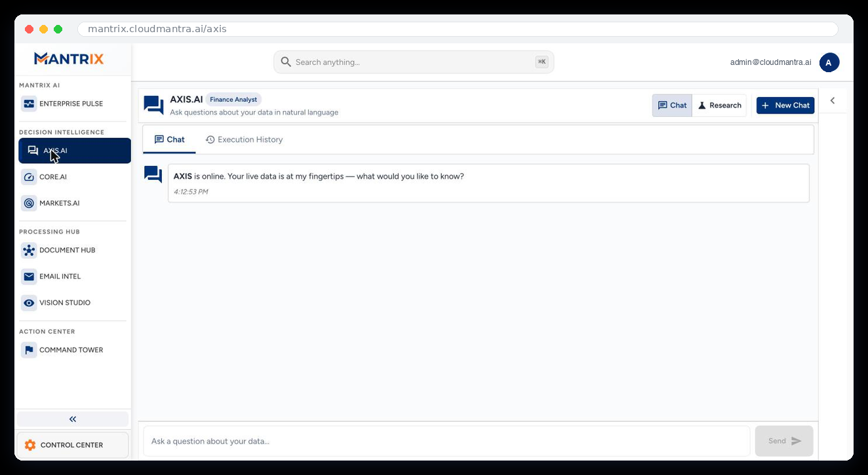Switch to Research mode toggle
The height and width of the screenshot is (475, 868).
(719, 105)
